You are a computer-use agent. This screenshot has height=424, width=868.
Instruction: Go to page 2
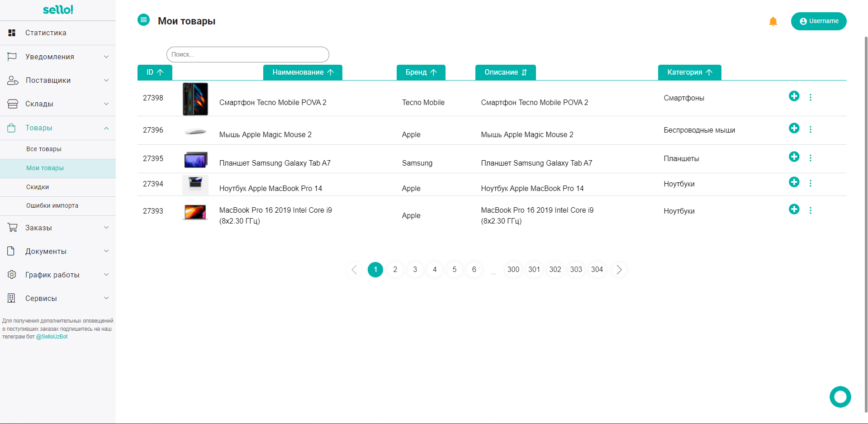pos(395,270)
